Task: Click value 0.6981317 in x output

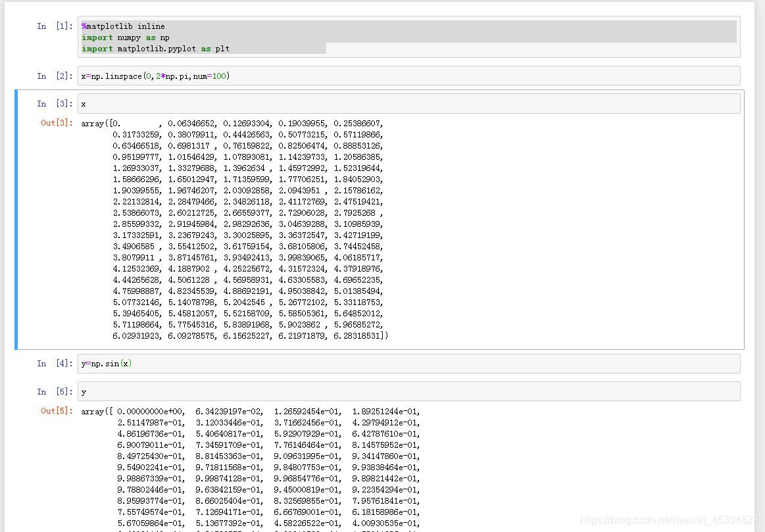Action: (189, 146)
